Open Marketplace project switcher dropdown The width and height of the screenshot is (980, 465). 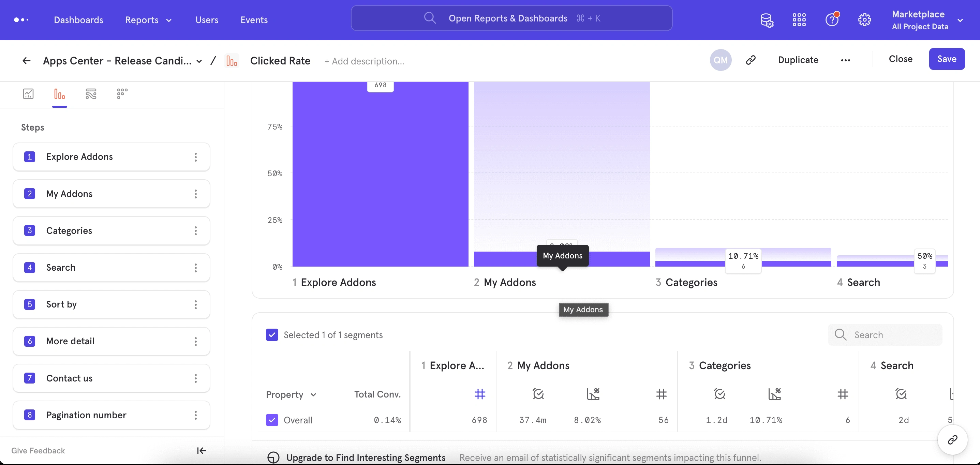[927, 20]
